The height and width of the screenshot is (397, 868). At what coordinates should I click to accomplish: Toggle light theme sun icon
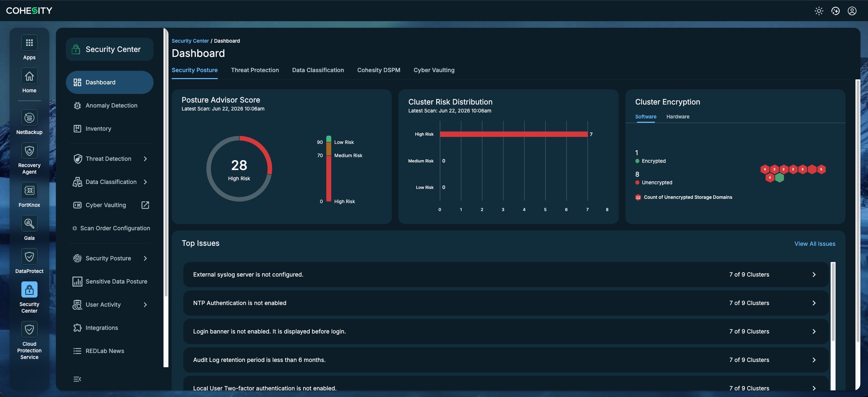819,11
